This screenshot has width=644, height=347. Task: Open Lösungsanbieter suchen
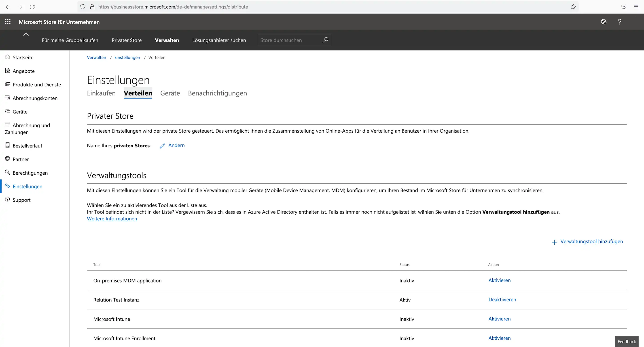(219, 40)
